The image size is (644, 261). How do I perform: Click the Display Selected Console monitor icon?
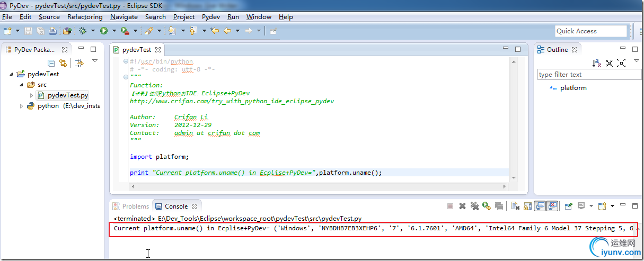[x=581, y=206]
